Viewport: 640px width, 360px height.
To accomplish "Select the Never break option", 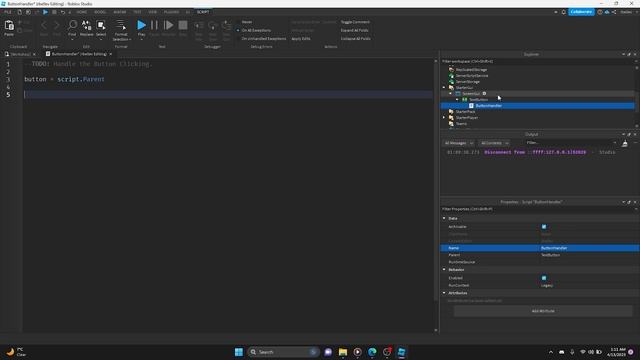I will click(247, 22).
